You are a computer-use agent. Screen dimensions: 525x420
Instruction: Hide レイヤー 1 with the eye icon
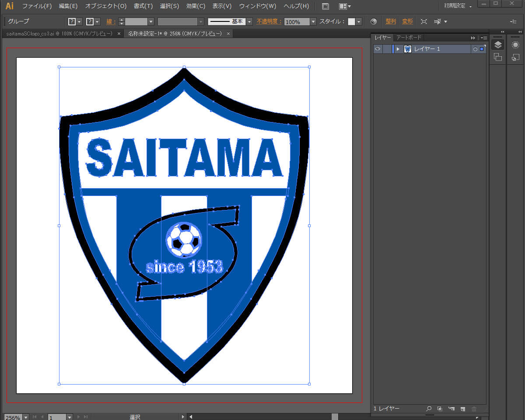point(378,49)
